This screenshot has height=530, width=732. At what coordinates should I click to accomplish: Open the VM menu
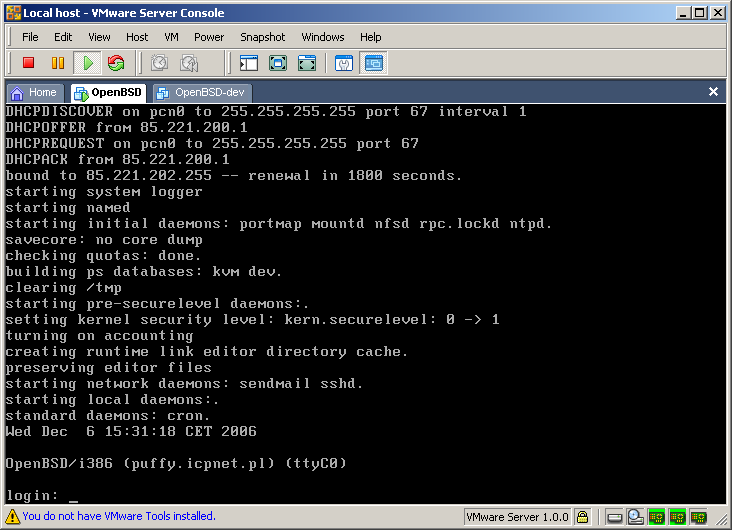[x=171, y=37]
